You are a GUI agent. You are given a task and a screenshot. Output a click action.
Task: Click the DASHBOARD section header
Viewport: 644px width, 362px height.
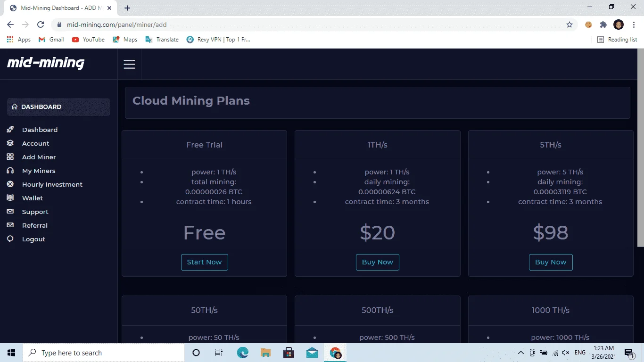pyautogui.click(x=58, y=107)
